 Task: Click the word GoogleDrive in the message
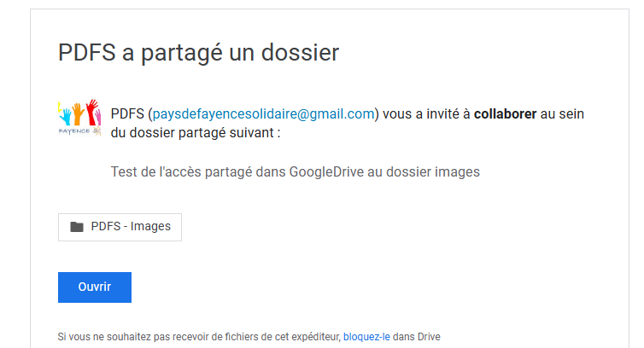[328, 172]
